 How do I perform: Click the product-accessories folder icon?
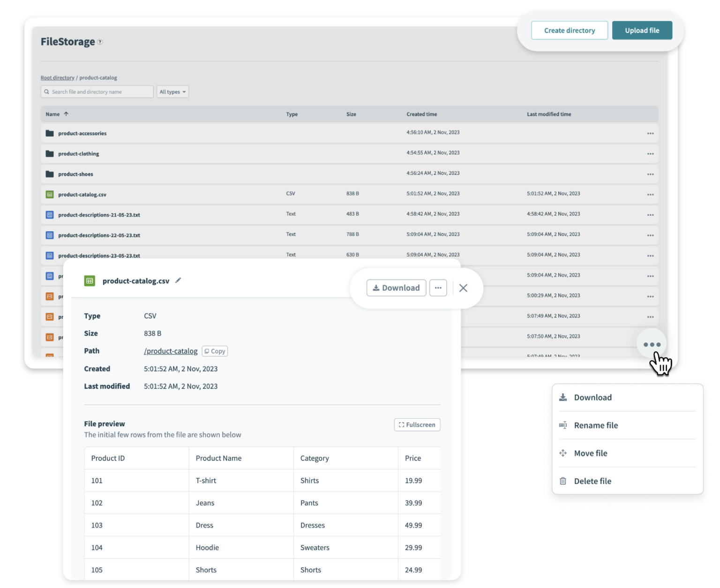click(x=50, y=133)
